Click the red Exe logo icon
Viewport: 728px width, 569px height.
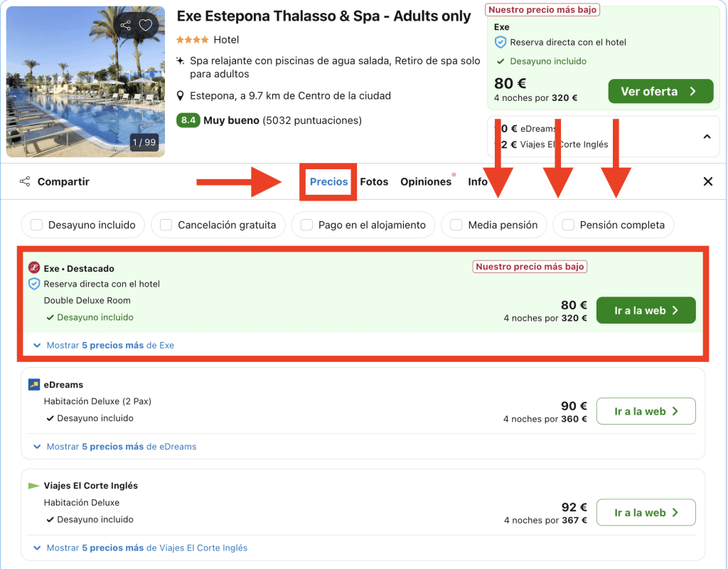tap(33, 268)
